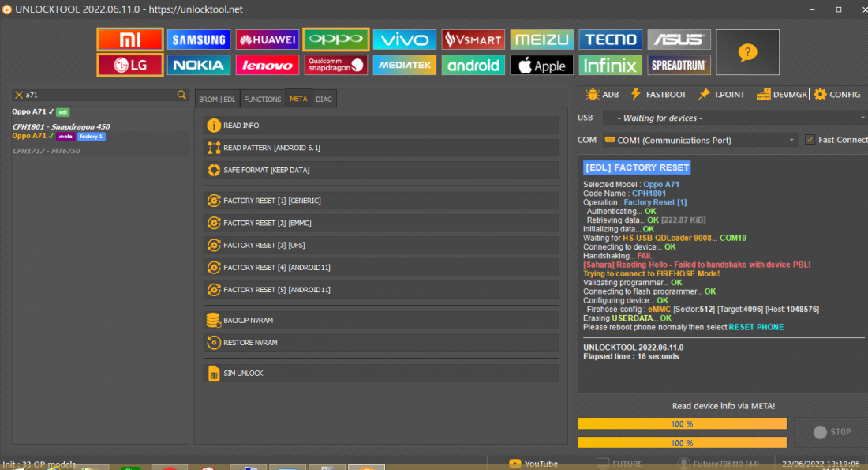Click SIM UNLOCK button
The width and height of the screenshot is (868, 470).
[381, 373]
